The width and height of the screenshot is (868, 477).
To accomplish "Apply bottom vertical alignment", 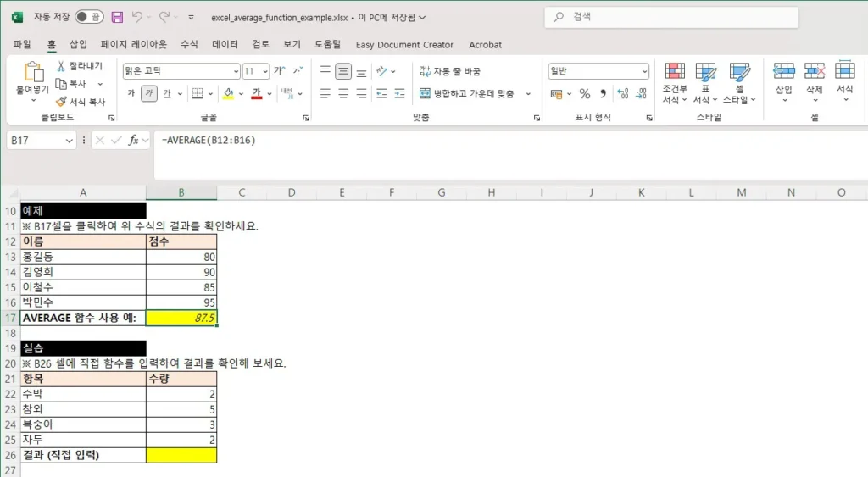I will click(361, 72).
